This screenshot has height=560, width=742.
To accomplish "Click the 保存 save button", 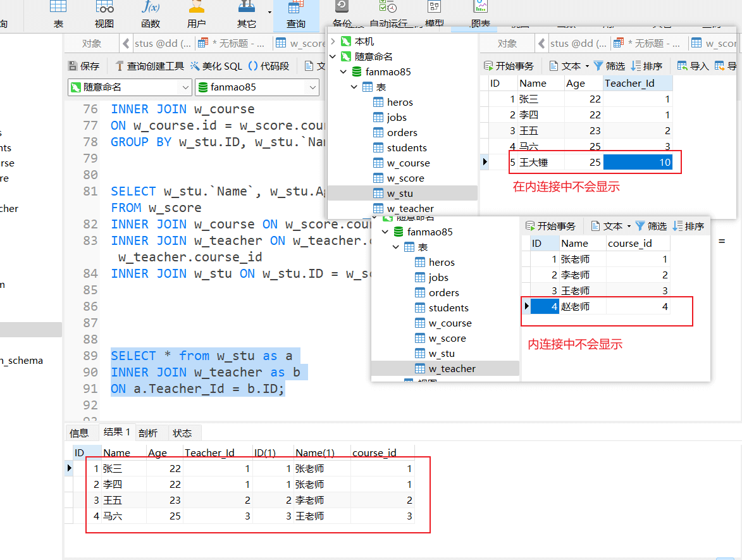I will (x=83, y=66).
